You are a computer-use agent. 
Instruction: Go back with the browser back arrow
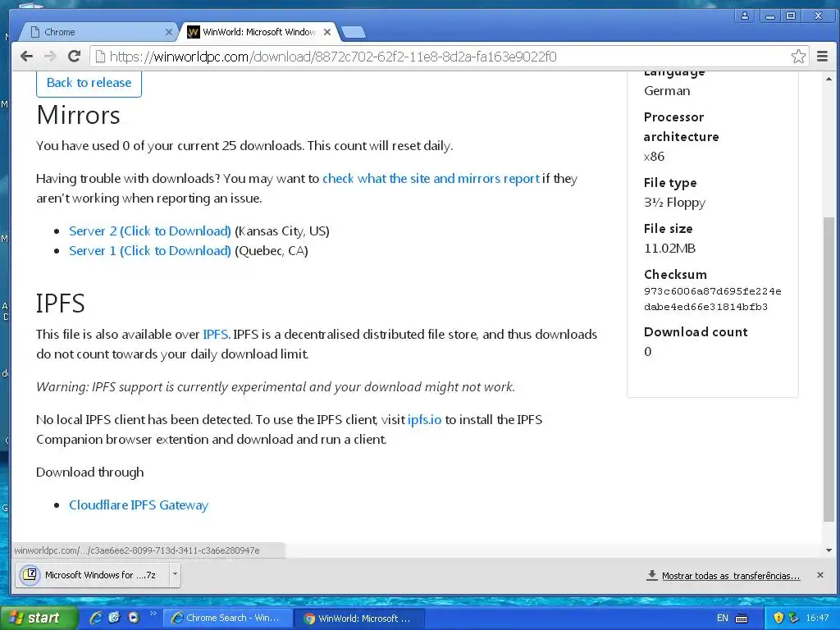click(26, 57)
